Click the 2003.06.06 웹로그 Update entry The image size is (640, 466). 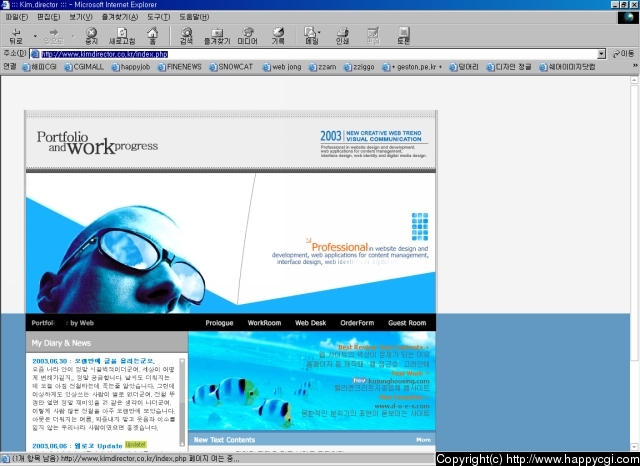click(77, 446)
